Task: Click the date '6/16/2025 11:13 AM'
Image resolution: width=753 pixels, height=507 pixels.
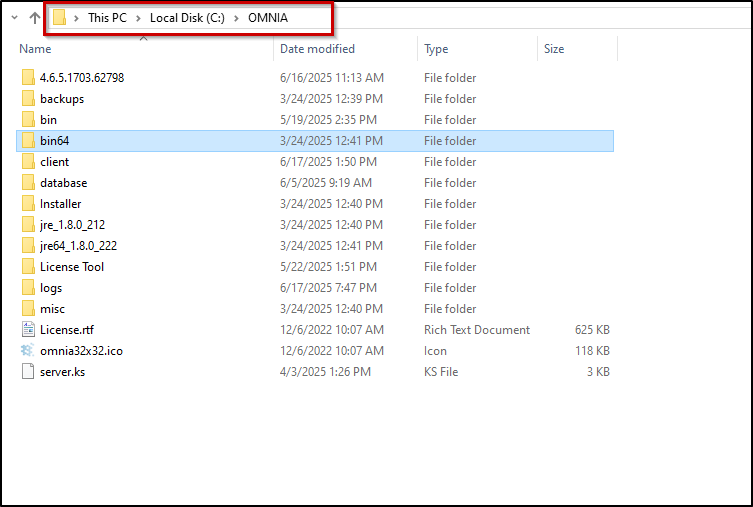Action: coord(332,78)
